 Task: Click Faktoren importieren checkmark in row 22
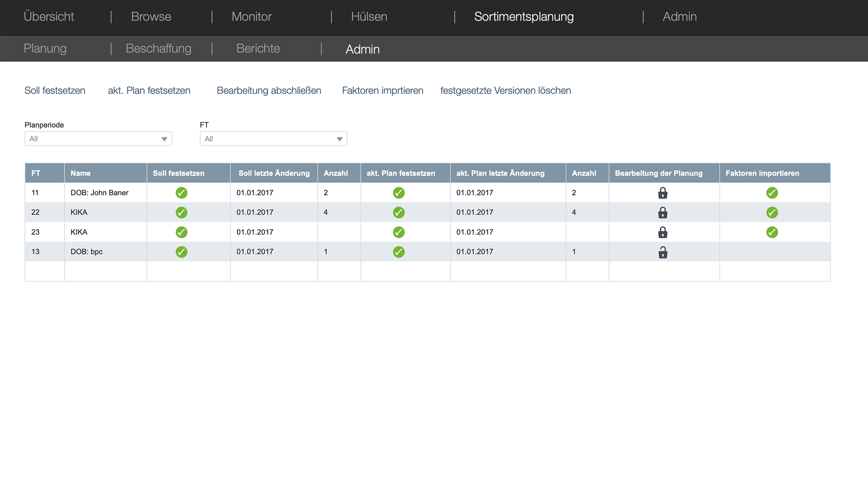click(772, 212)
